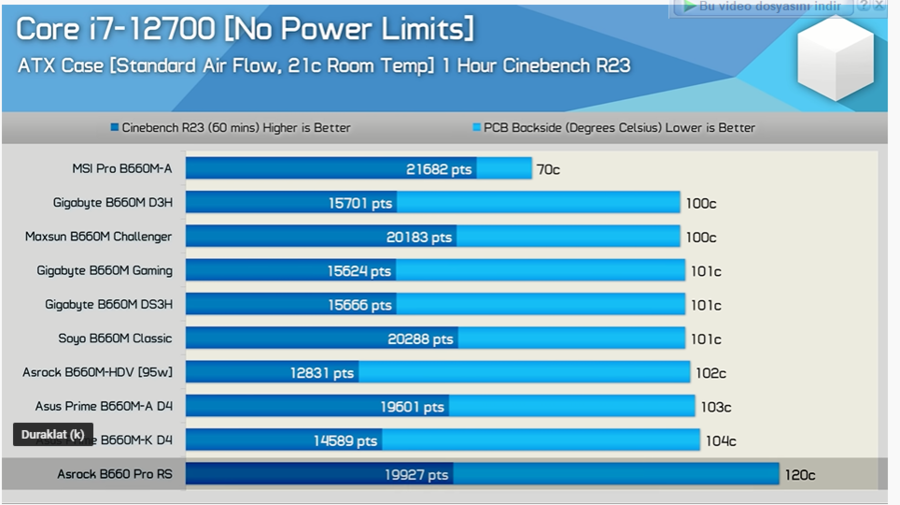Click the 'Soyo B660M Classic' label

(x=115, y=338)
